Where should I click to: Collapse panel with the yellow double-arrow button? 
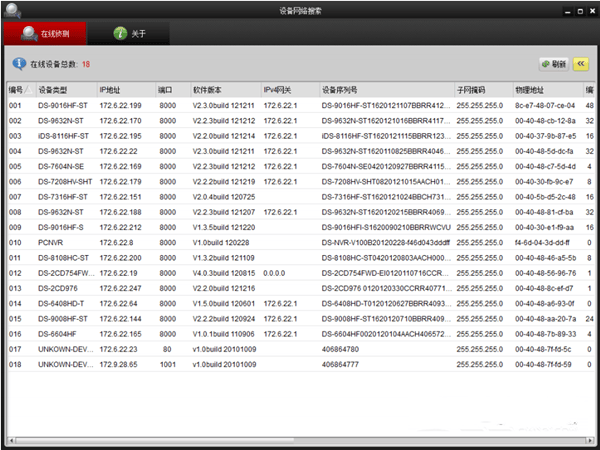579,63
